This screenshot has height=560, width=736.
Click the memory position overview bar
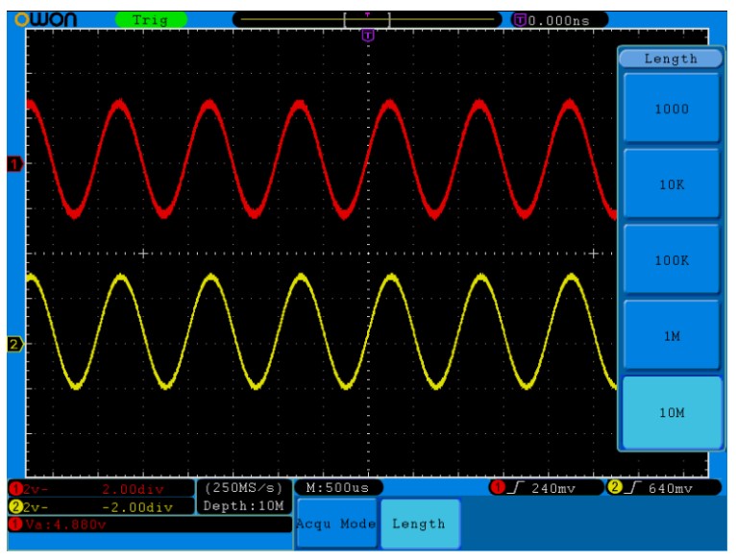(367, 20)
